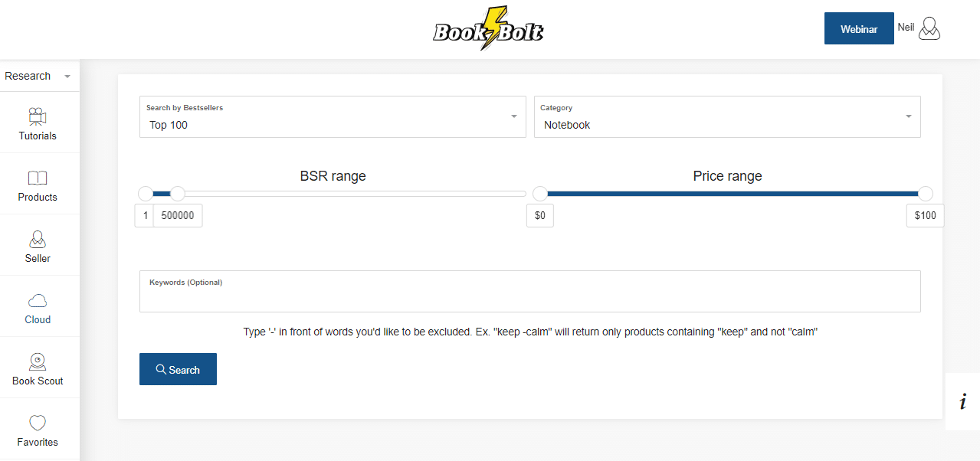Open the Products book icon
Image resolution: width=980 pixels, height=461 pixels.
(38, 178)
